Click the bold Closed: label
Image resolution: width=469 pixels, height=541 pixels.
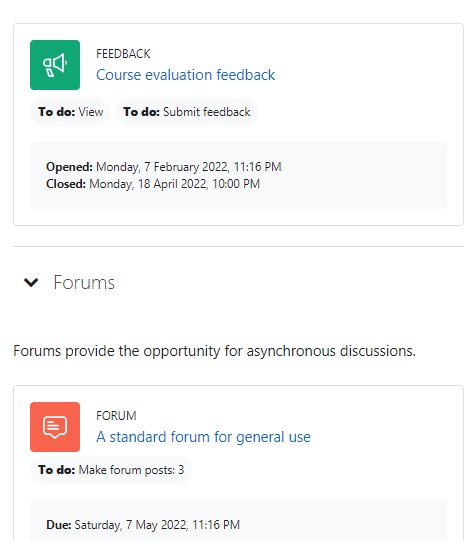pyautogui.click(x=66, y=184)
